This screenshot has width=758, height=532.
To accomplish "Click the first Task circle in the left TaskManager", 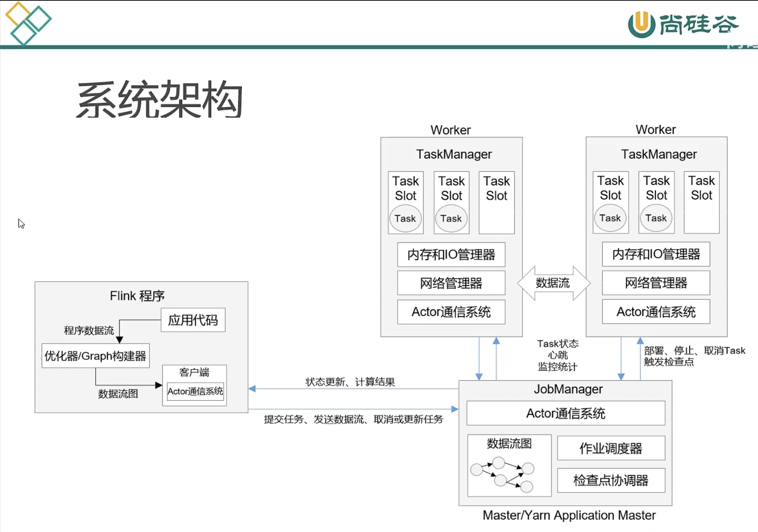I will pyautogui.click(x=405, y=218).
